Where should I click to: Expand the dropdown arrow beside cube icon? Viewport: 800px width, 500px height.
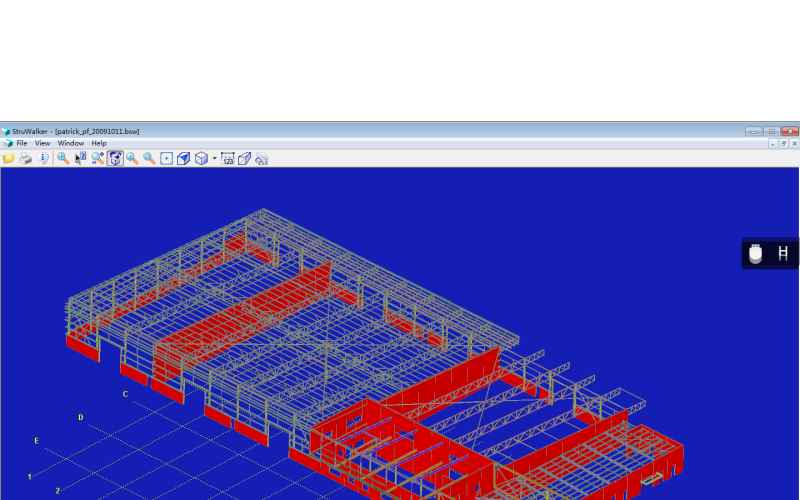[214, 158]
